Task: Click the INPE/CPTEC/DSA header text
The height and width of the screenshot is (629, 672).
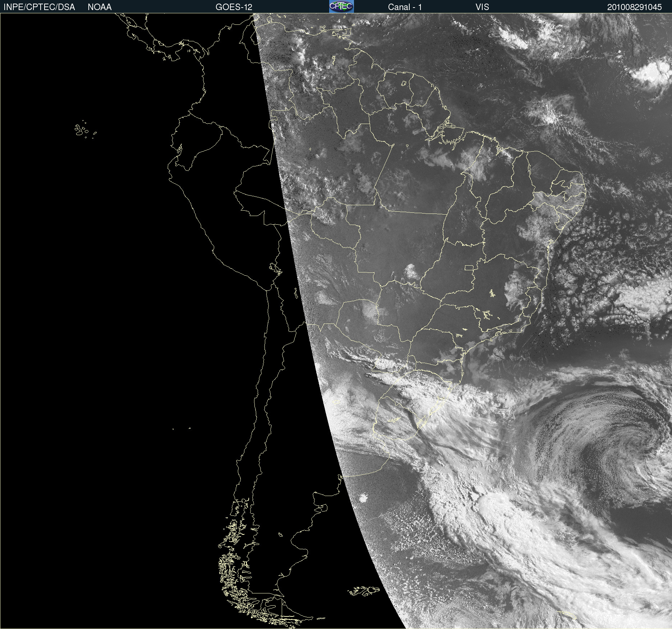Action: pyautogui.click(x=39, y=7)
